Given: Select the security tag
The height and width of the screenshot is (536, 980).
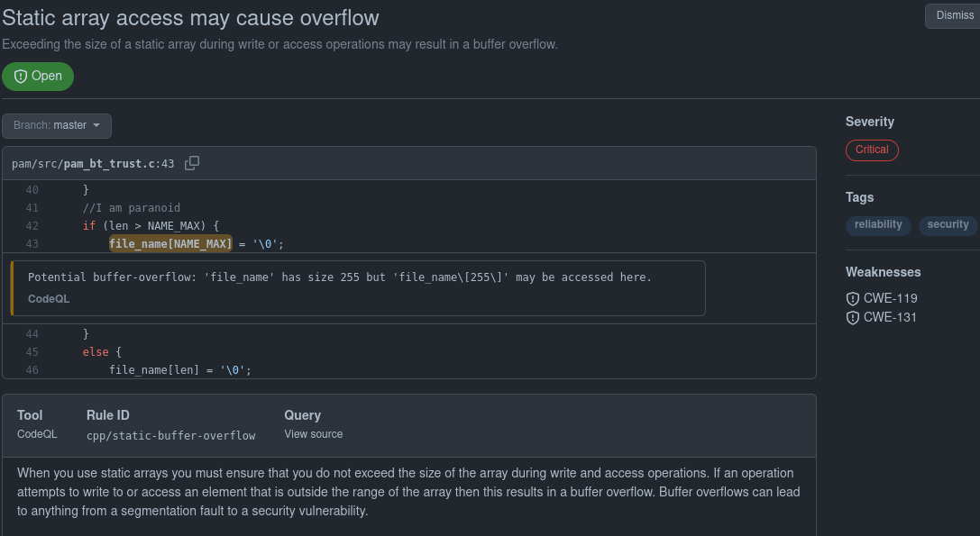Looking at the screenshot, I should click(948, 225).
